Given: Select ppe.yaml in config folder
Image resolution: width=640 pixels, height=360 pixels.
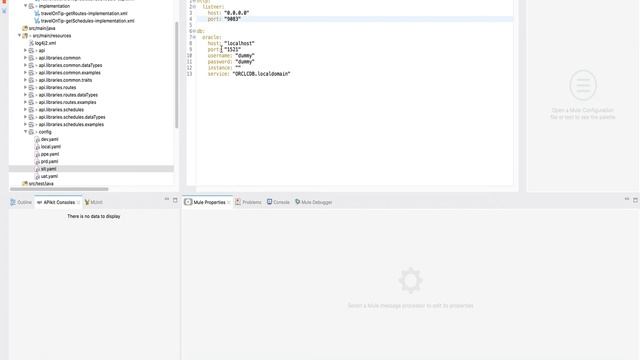Looking at the screenshot, I should tap(50, 154).
